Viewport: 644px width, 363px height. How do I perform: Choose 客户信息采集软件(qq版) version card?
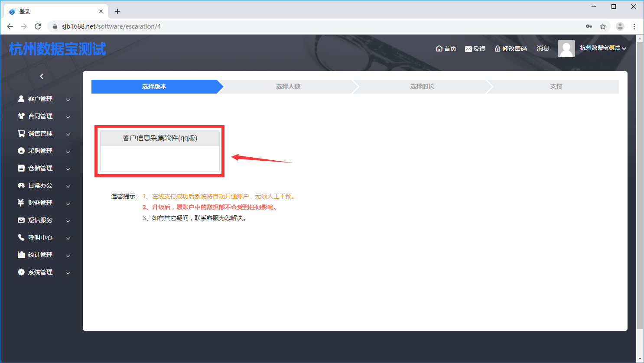click(160, 151)
